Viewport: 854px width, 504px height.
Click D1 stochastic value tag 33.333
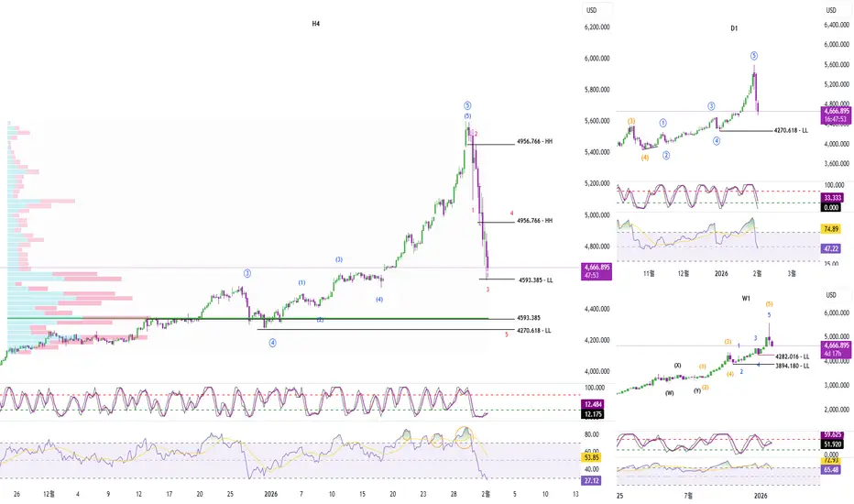832,198
